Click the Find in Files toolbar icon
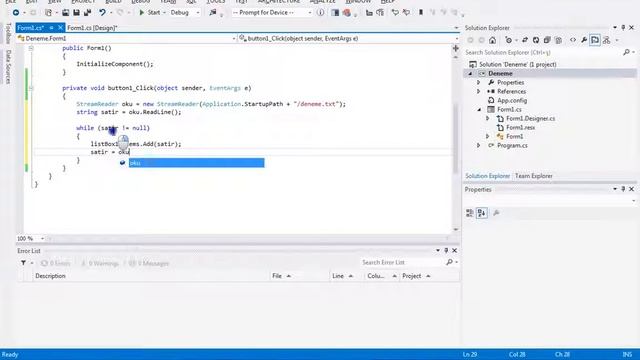Viewport: 640px width, 360px height. (213, 13)
